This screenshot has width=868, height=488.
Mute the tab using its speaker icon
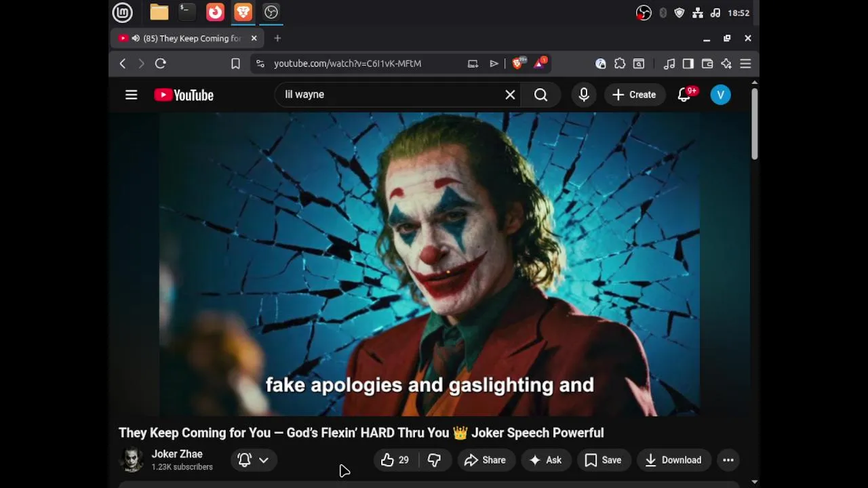[x=136, y=39]
